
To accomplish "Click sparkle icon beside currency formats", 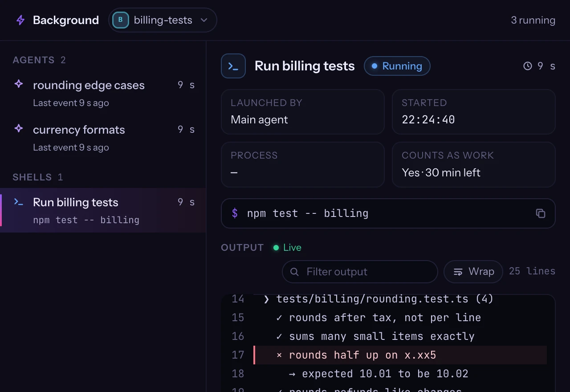I will [x=19, y=128].
